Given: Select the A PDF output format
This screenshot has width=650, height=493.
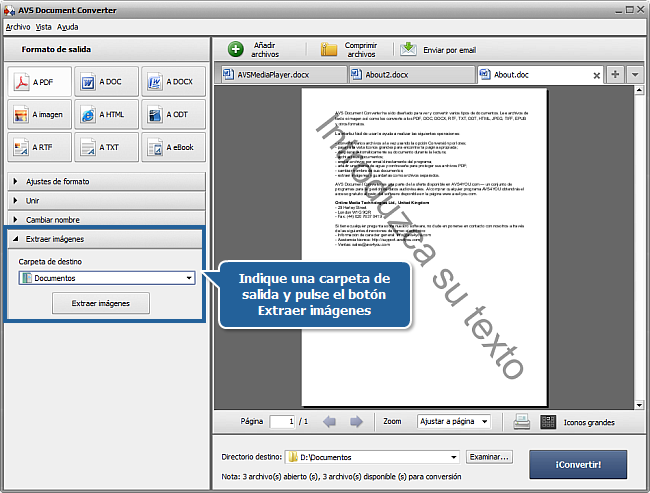Looking at the screenshot, I should [x=39, y=82].
